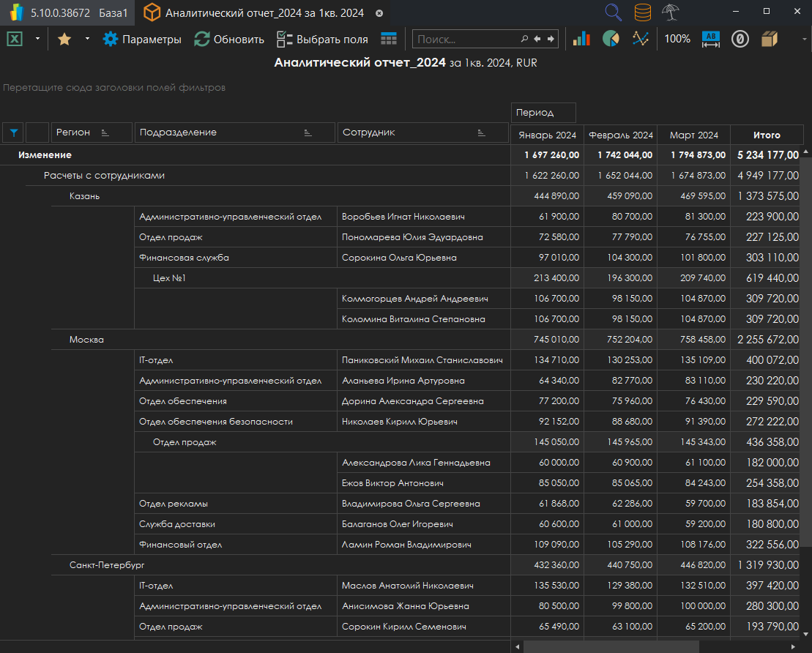This screenshot has height=653, width=812.
Task: Open the dropdown arrow next to the star
Action: pyautogui.click(x=87, y=40)
